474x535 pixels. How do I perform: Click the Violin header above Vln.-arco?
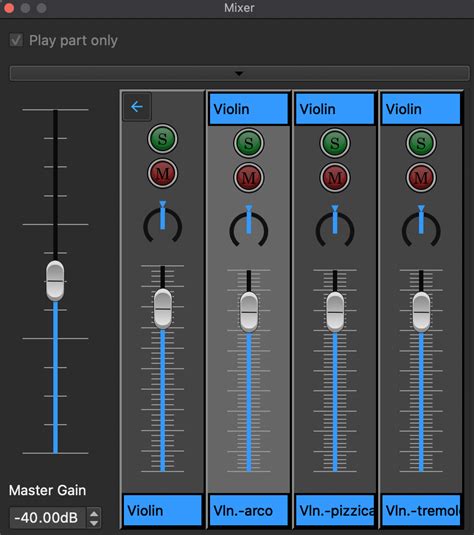pyautogui.click(x=249, y=109)
